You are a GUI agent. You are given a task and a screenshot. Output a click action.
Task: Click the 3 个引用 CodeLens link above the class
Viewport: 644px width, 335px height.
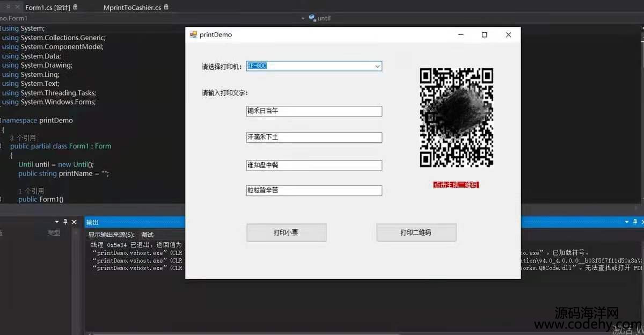click(x=23, y=138)
